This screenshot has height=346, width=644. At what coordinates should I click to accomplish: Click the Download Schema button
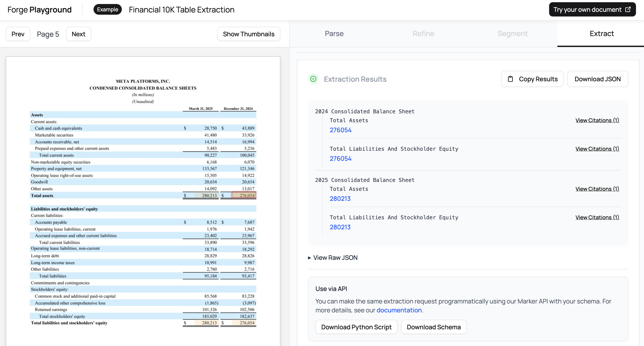[x=434, y=327]
